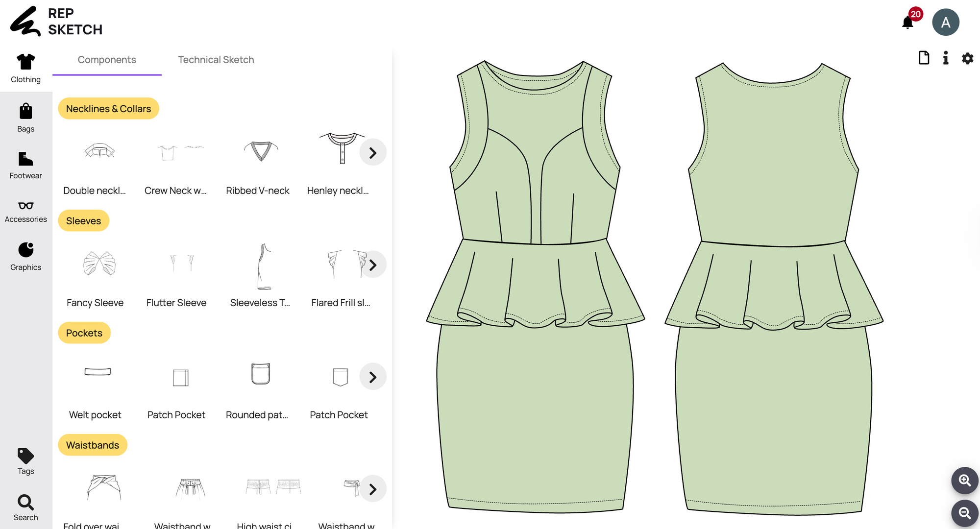Toggle the Pockets filter pill
Screen dimensions: 980x529
[84, 333]
